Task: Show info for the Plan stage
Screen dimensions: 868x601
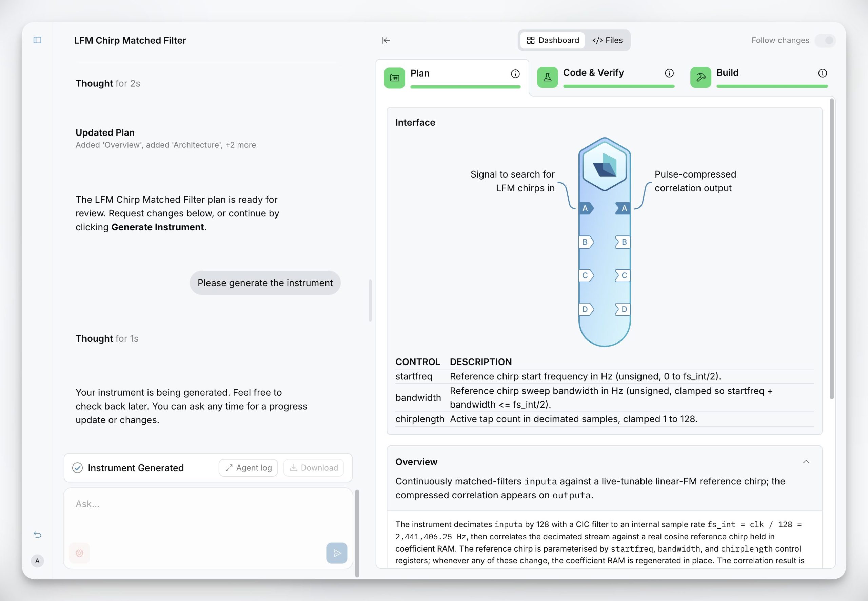Action: tap(515, 74)
